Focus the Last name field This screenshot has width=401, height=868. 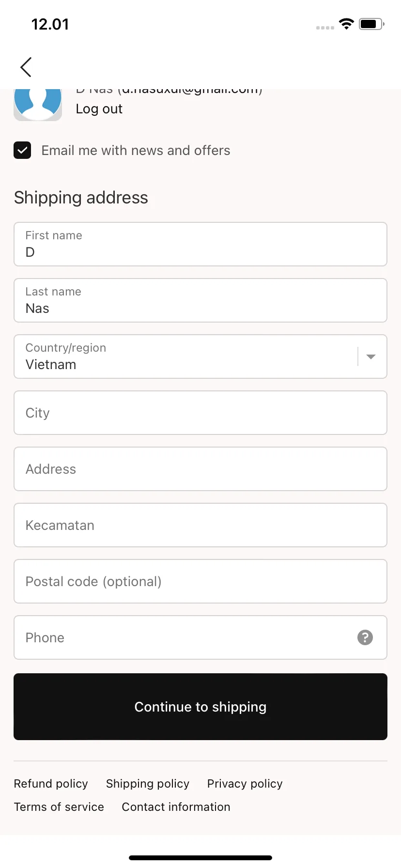click(200, 300)
